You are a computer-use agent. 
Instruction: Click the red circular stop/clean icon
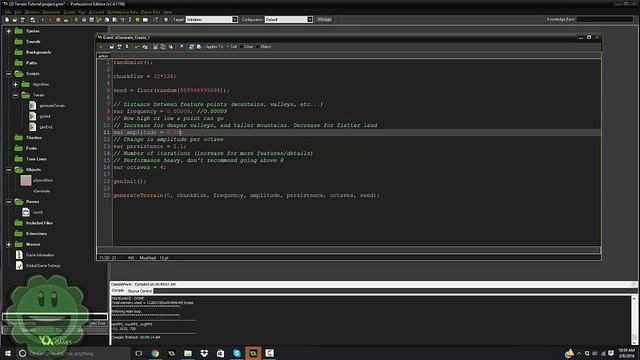coord(58,20)
